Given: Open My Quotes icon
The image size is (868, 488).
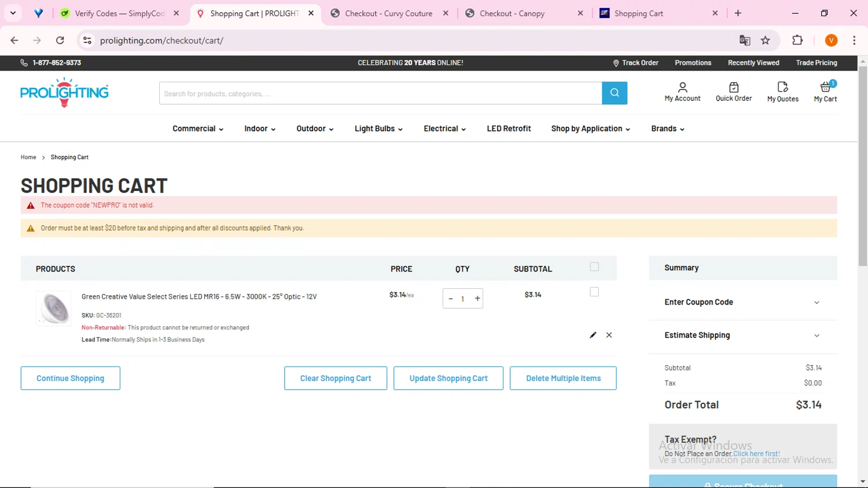Looking at the screenshot, I should (782, 91).
